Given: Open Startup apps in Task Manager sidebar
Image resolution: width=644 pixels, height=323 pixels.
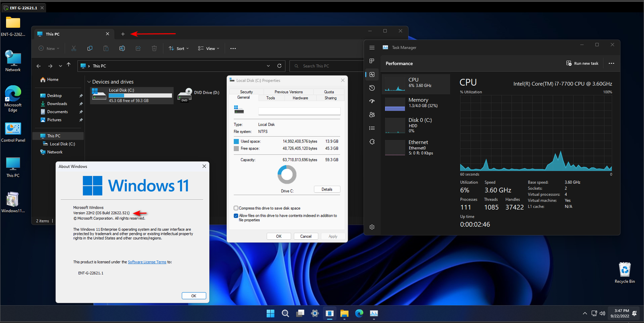Looking at the screenshot, I should point(372,101).
